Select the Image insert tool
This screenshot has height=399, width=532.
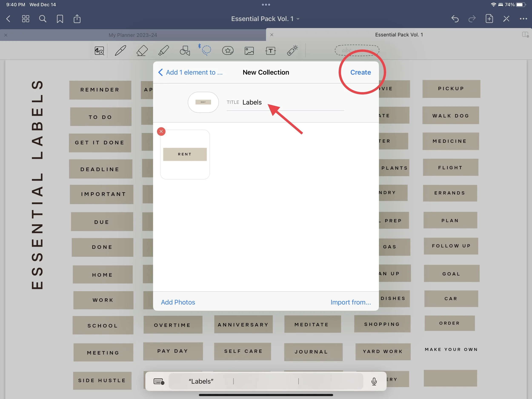[249, 50]
